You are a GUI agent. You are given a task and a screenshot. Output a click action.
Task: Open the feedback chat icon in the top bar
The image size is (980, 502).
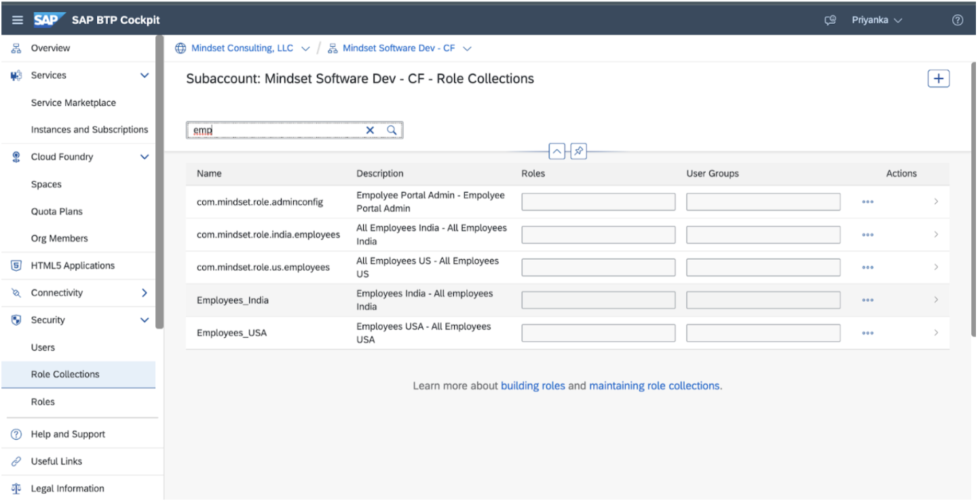829,20
